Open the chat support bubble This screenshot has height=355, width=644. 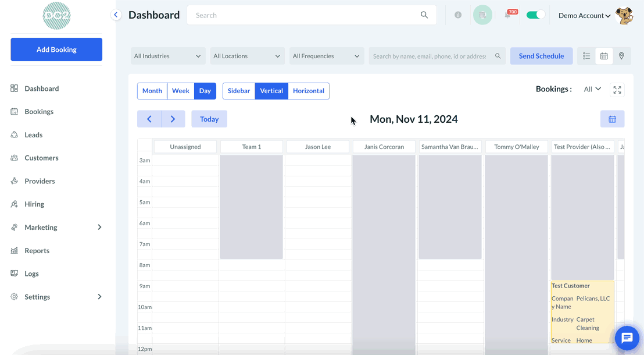click(x=627, y=338)
